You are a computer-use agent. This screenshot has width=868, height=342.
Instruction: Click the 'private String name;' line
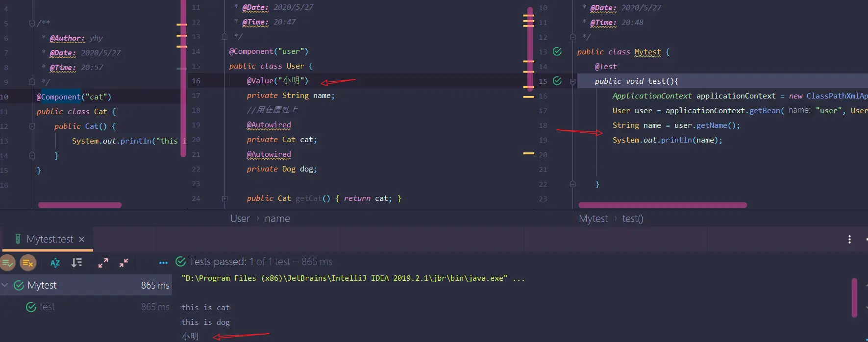pyautogui.click(x=291, y=96)
